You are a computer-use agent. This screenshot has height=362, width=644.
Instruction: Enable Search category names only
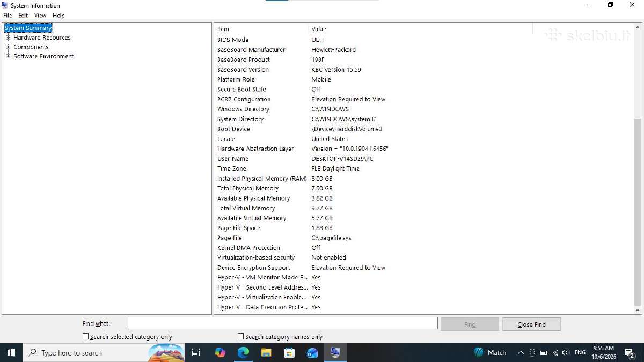pyautogui.click(x=241, y=336)
